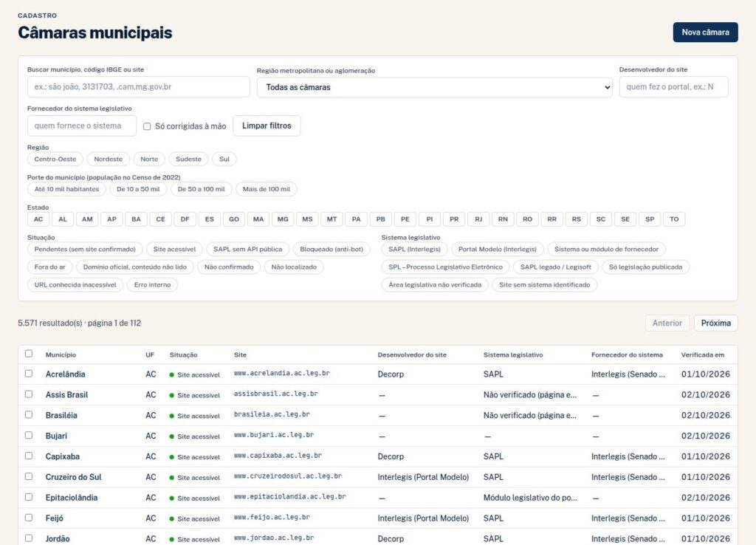756x545 pixels.
Task: Filter by state SP chip
Action: [650, 219]
